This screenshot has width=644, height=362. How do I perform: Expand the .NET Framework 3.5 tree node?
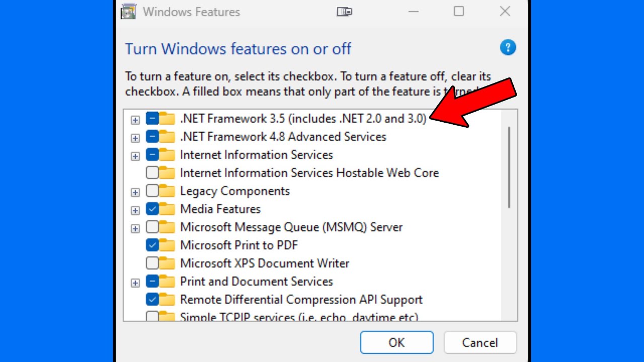[x=135, y=120]
